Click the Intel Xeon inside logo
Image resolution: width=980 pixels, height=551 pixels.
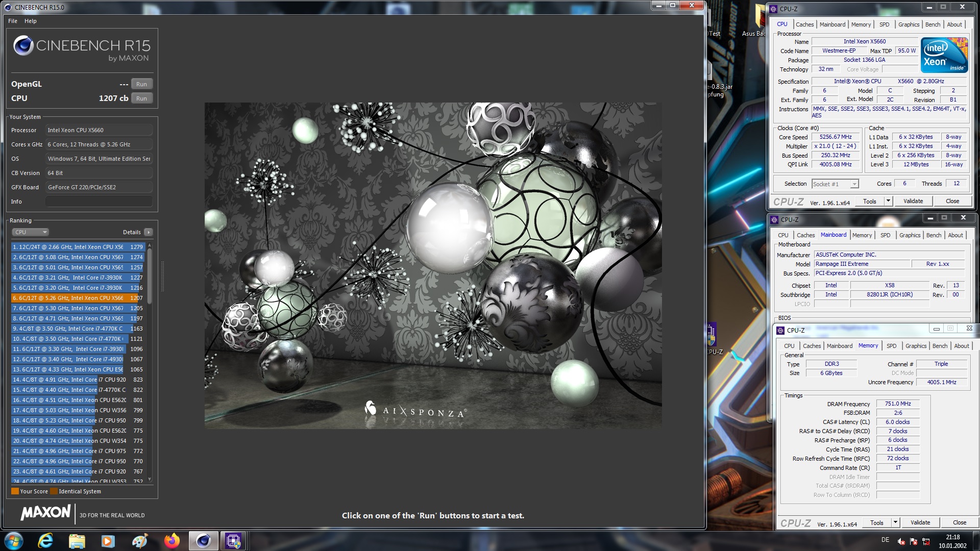pyautogui.click(x=944, y=55)
